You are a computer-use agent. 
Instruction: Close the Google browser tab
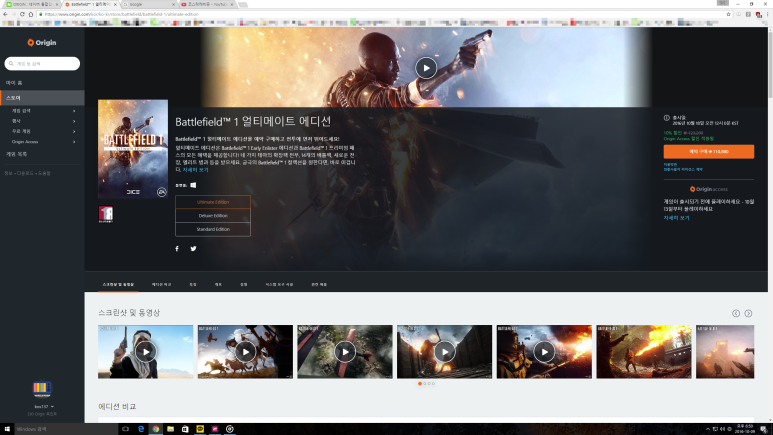coord(174,4)
